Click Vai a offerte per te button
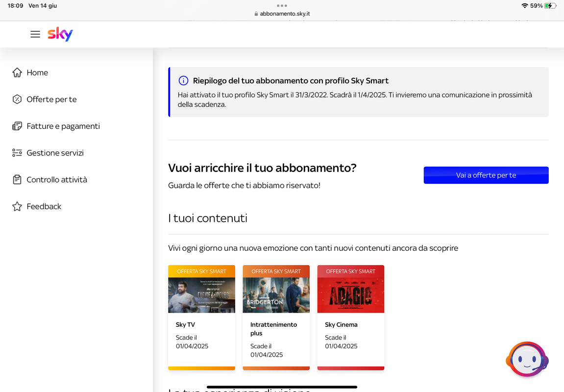Image resolution: width=564 pixels, height=392 pixels. [x=486, y=175]
